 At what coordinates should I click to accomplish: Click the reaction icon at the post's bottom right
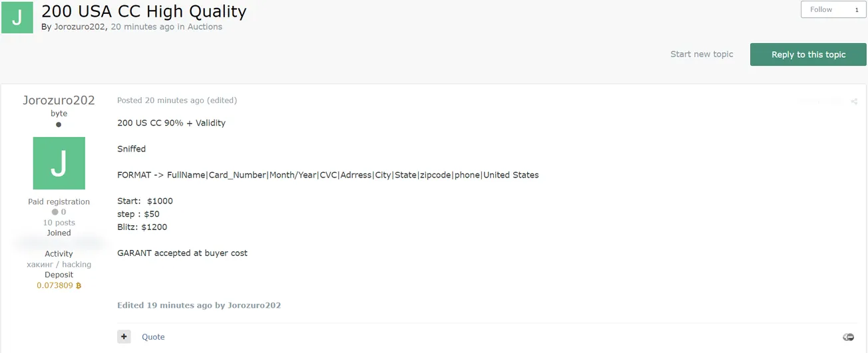(848, 337)
